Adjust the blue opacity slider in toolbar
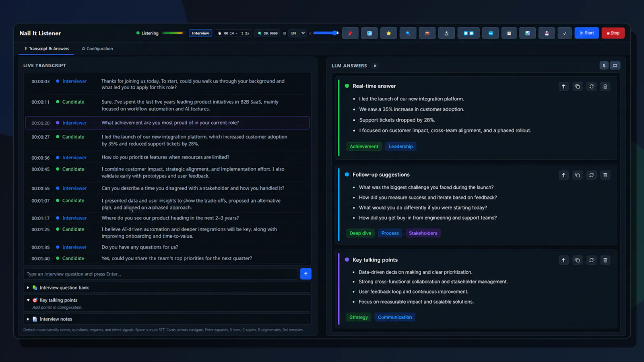644x362 pixels. 326,33
